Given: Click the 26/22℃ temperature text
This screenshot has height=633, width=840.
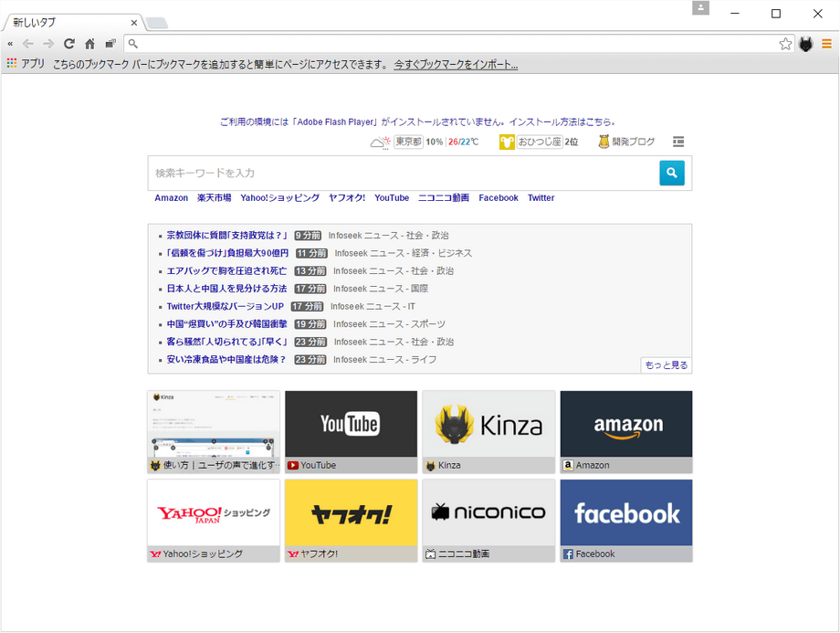Looking at the screenshot, I should tap(464, 142).
